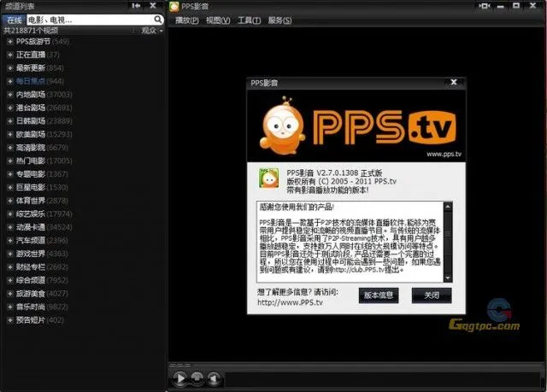This screenshot has height=392, width=547.
Task: Expand the PPS旅游节 category
Action: (x=10, y=42)
